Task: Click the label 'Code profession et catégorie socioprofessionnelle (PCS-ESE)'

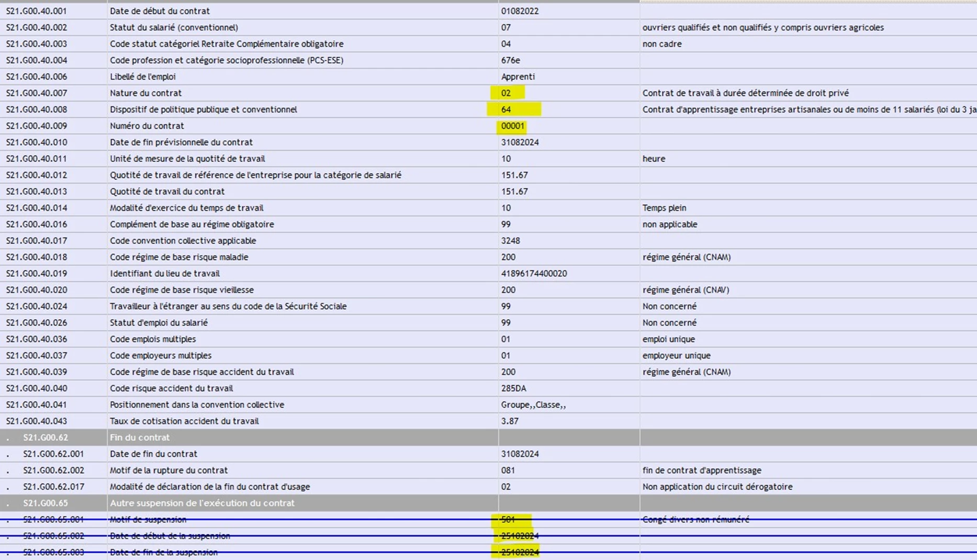Action: [x=227, y=60]
